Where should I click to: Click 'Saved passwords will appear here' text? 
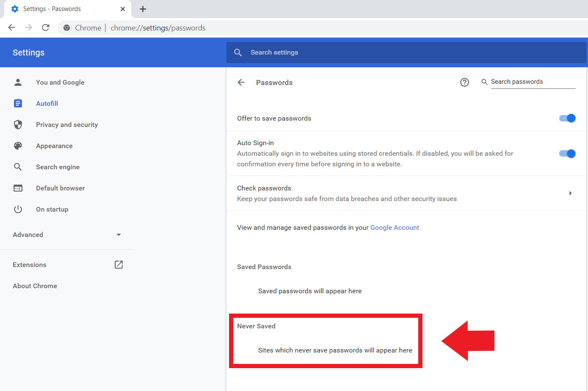(x=310, y=291)
